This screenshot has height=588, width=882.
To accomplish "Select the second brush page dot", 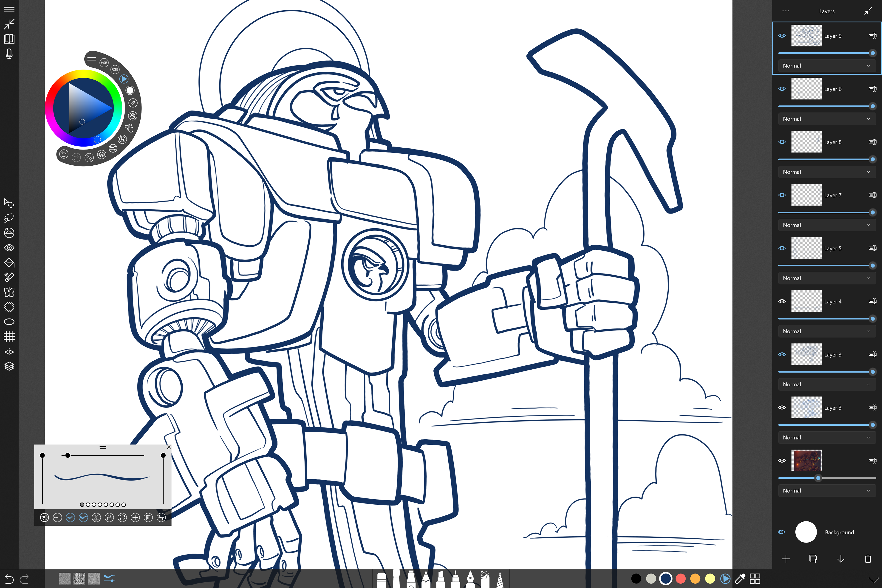I will (x=88, y=505).
